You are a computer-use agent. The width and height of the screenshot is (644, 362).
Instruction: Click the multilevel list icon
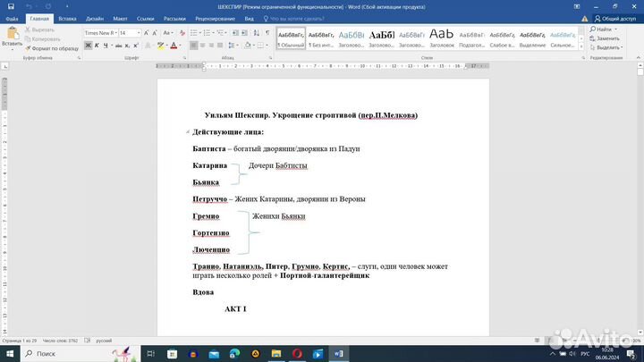coord(221,33)
